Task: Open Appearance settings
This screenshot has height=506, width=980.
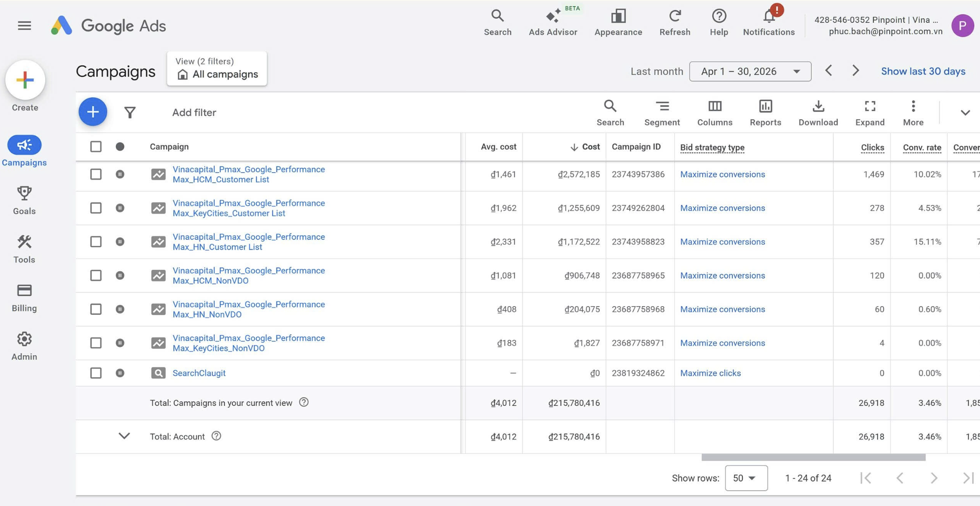Action: point(618,22)
